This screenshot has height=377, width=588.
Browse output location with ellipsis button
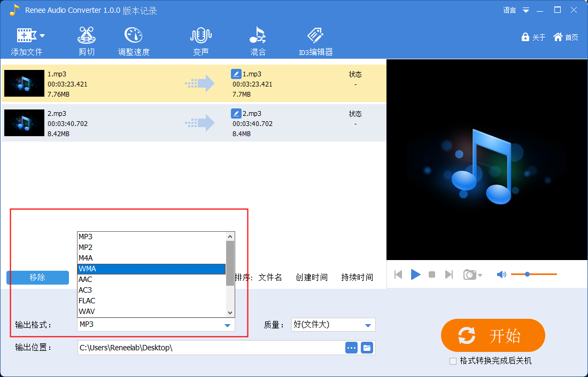click(351, 348)
